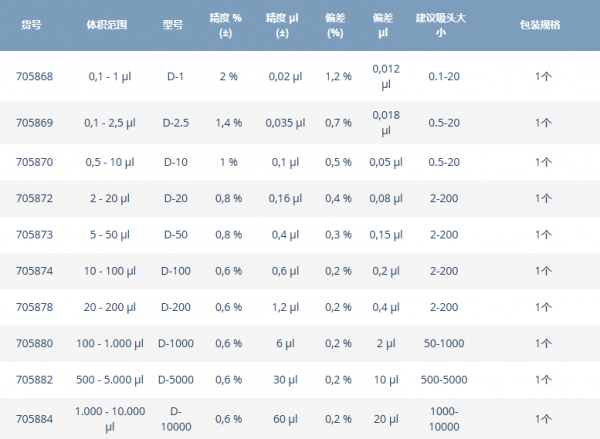Screen dimensions: 600x439
Task: Click the 包装规格 column header
Action: coord(540,25)
